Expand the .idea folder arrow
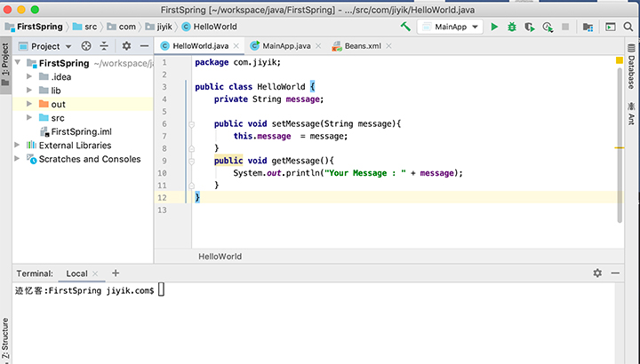Image resolution: width=640 pixels, height=364 pixels. [29, 76]
